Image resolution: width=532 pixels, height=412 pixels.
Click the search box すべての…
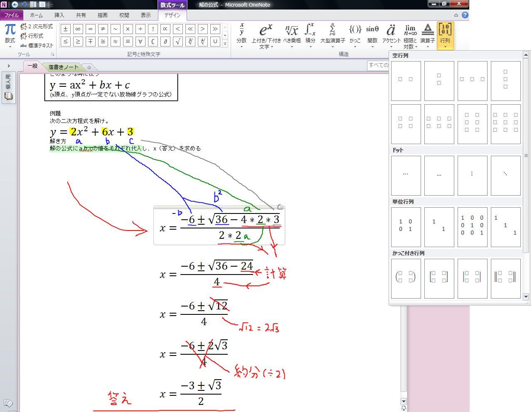[378, 65]
